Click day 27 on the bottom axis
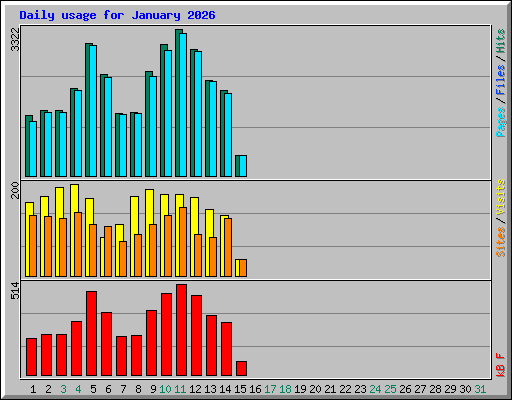The image size is (512, 400). [x=420, y=389]
